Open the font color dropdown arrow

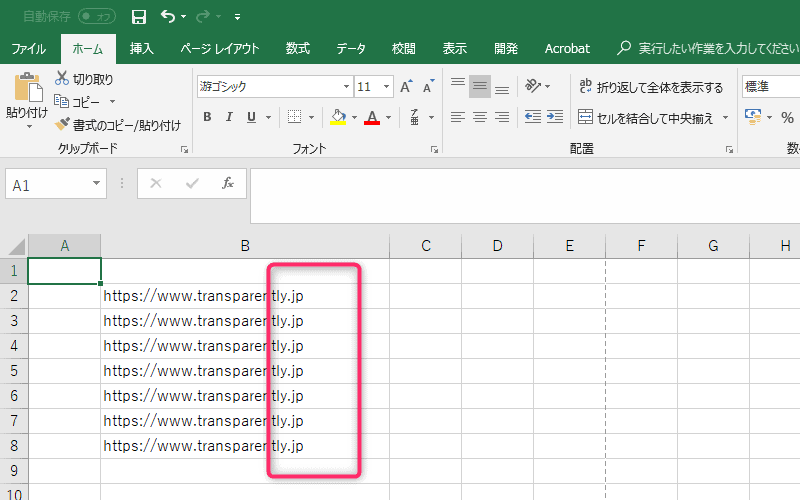pyautogui.click(x=389, y=118)
